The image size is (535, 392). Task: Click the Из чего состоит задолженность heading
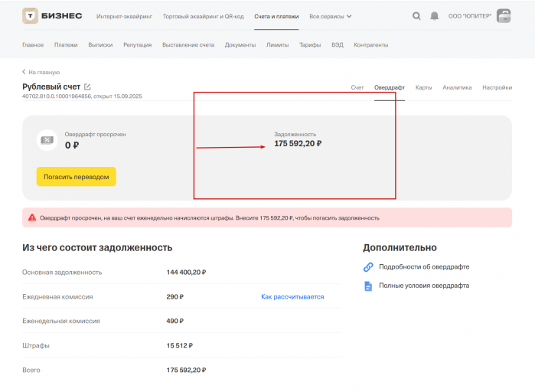(97, 248)
